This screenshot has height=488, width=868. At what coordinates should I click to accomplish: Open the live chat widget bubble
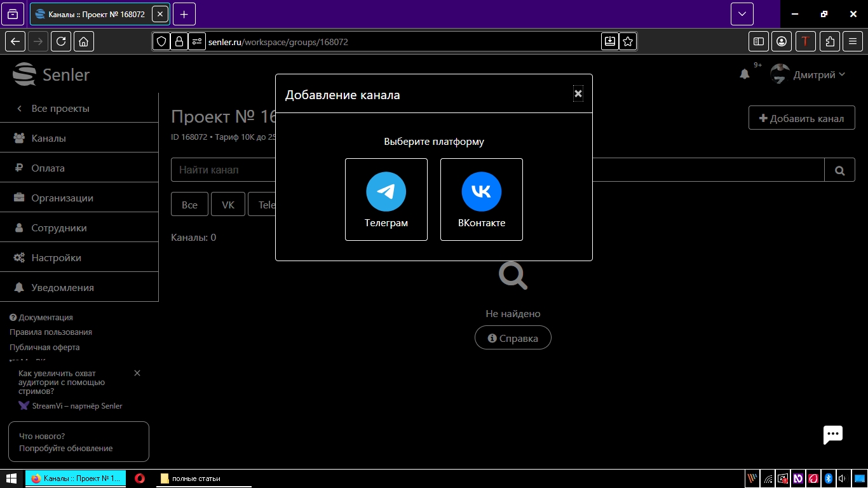tap(832, 435)
